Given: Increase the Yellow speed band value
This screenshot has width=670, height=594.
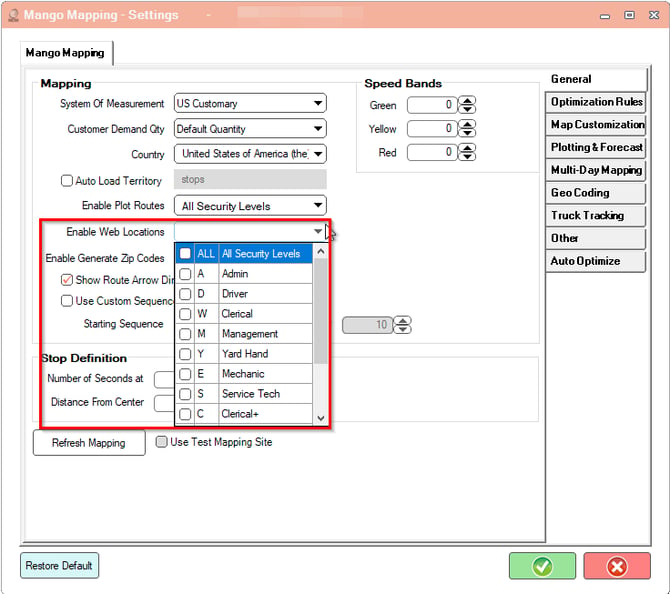Looking at the screenshot, I should click(467, 125).
